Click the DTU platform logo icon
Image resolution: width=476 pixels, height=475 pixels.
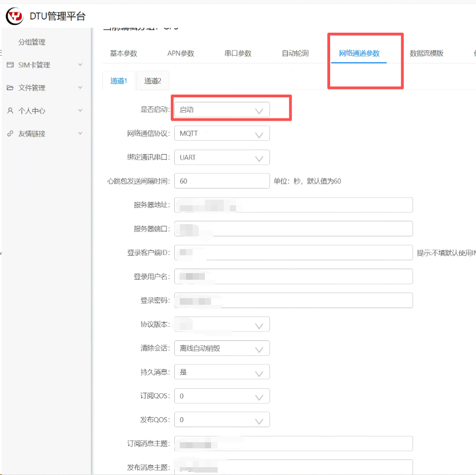(15, 16)
